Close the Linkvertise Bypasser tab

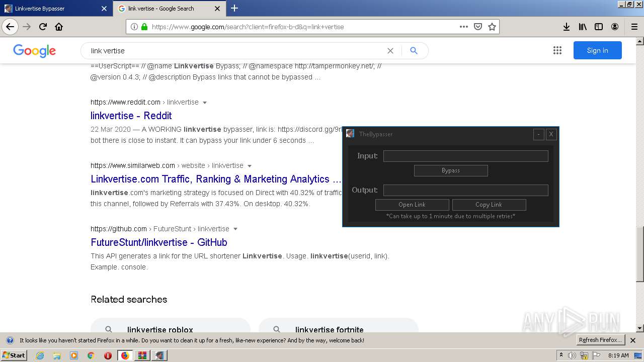pos(104,9)
